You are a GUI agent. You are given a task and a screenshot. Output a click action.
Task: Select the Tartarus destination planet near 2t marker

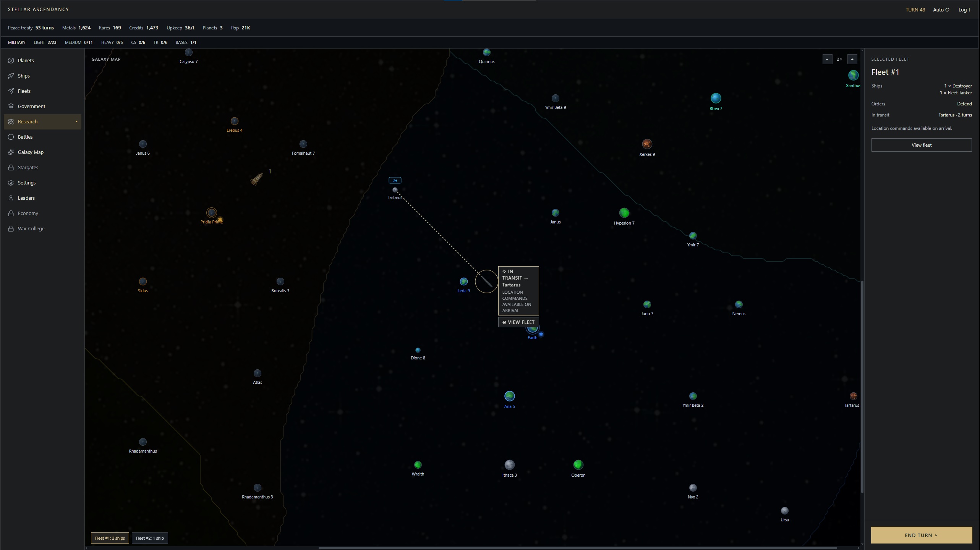click(395, 190)
